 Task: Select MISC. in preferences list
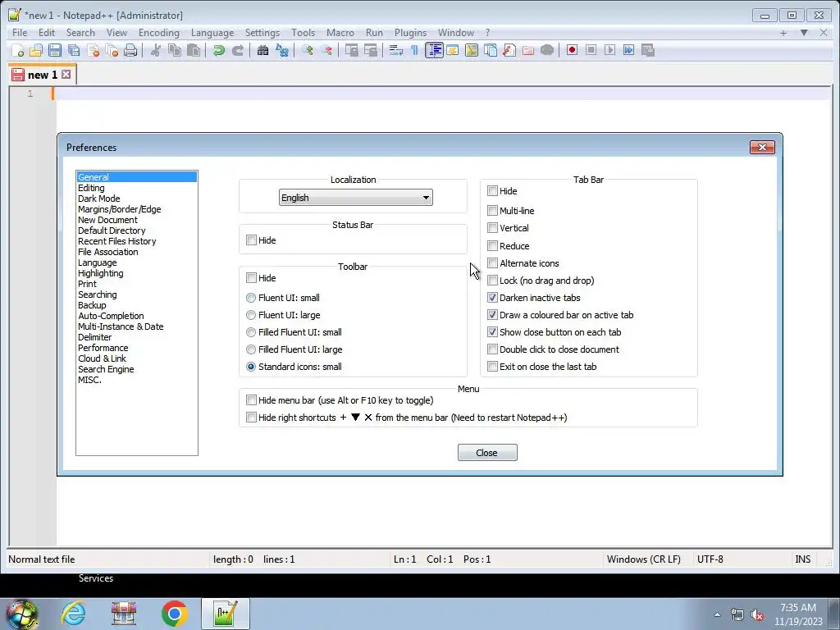tap(89, 380)
